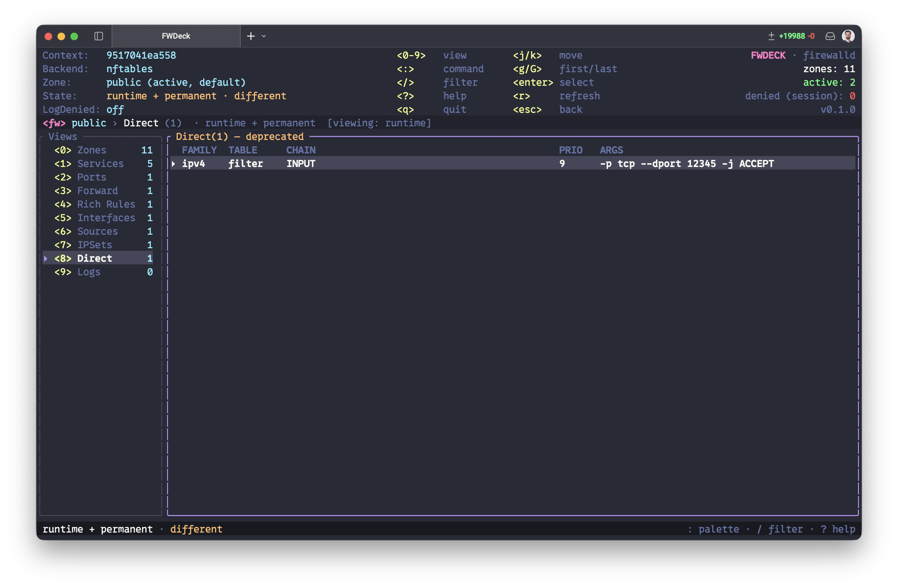Toggle the sidebar panel icon
This screenshot has width=898, height=588.
tap(98, 36)
